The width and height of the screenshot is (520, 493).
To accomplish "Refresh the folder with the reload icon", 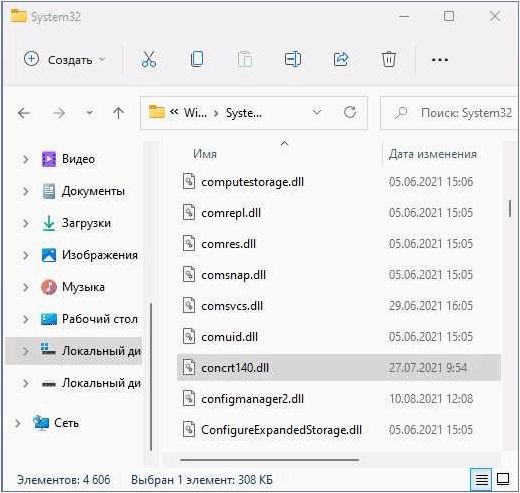I will point(350,112).
